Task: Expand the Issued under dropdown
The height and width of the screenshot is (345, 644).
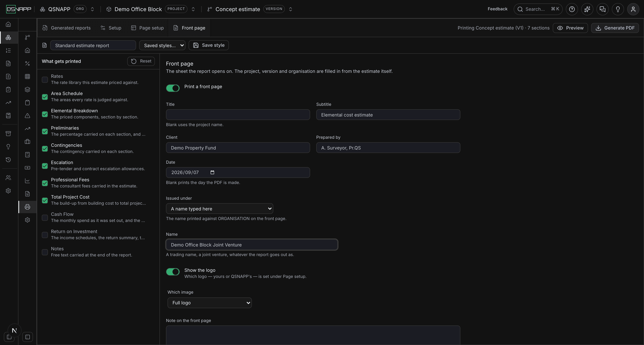Action: point(219,209)
